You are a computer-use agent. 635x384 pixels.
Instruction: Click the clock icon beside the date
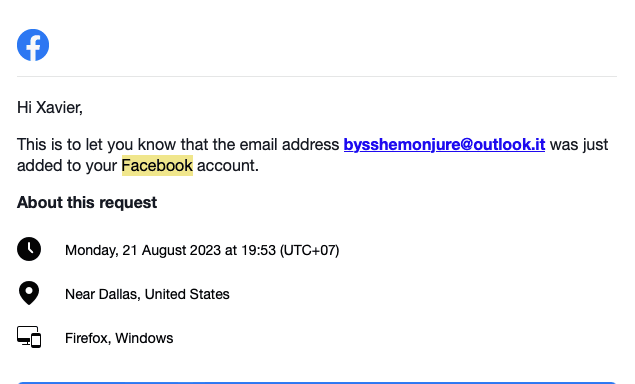29,249
